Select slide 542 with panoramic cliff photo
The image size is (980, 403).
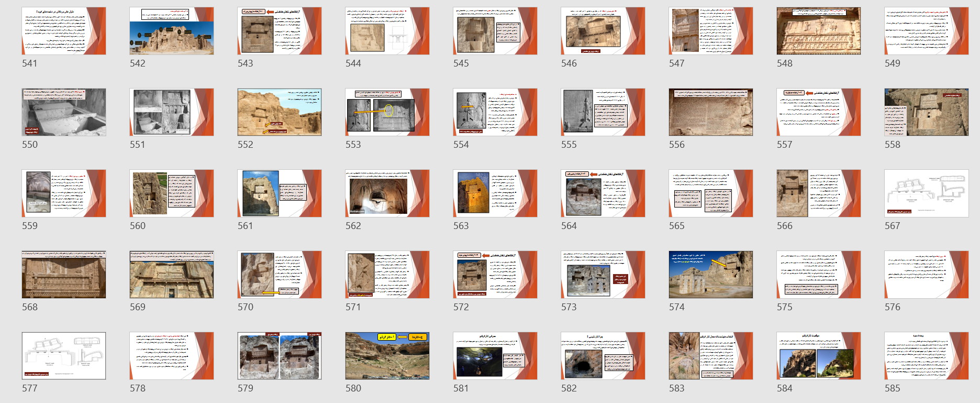pyautogui.click(x=172, y=31)
